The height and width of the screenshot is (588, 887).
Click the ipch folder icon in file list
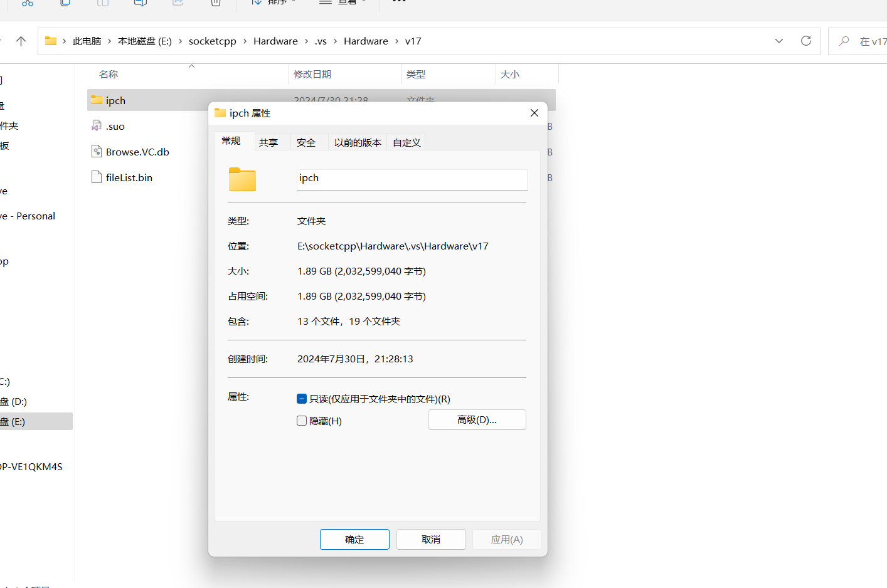[x=97, y=100]
